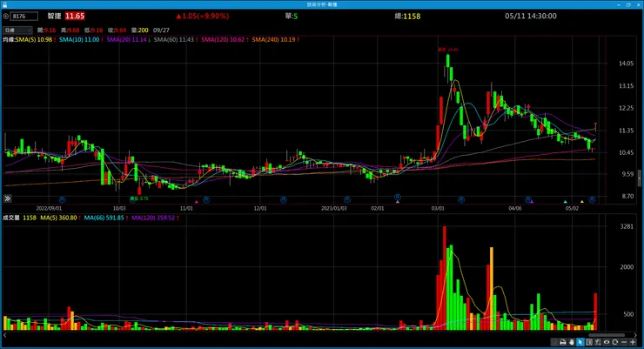Maximize the window via title bar button
The height and width of the screenshot is (349, 644).
[x=628, y=4]
